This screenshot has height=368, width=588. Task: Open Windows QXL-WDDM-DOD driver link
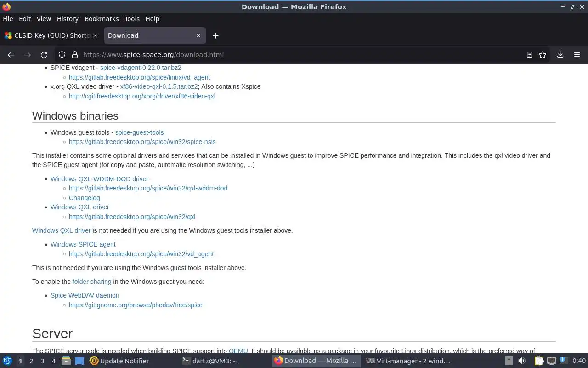[99, 179]
